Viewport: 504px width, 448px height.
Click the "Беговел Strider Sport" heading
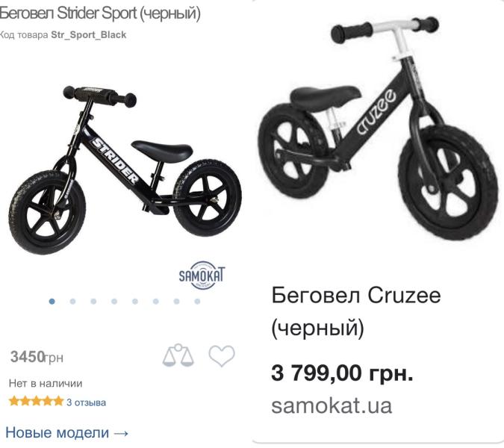click(x=101, y=14)
